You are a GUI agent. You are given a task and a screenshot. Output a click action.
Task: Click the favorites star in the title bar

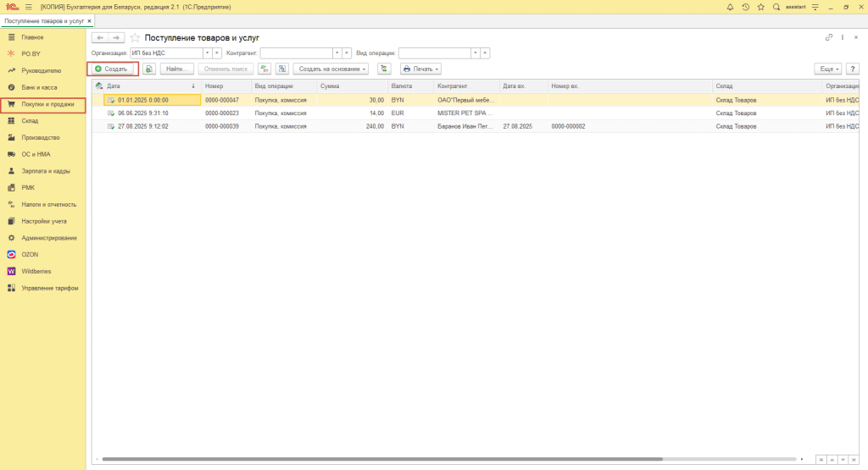click(760, 7)
